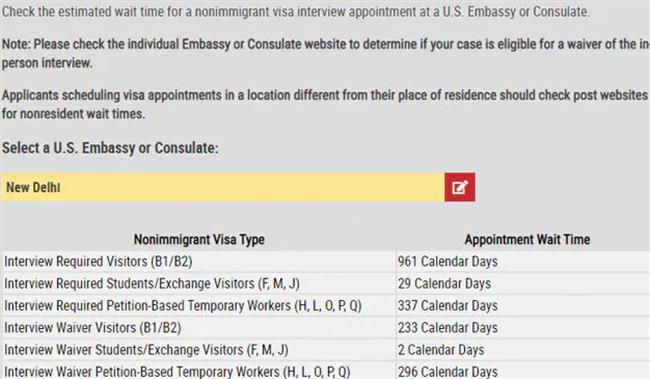The width and height of the screenshot is (650, 379).
Task: Click the Select a U.S. Embassy or Consulate label
Action: point(110,148)
